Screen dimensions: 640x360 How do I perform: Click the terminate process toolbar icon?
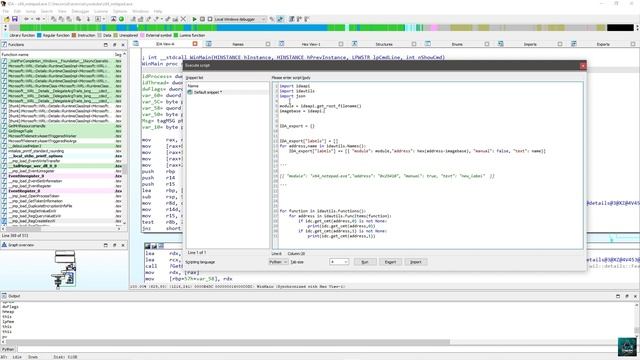pyautogui.click(x=210, y=19)
